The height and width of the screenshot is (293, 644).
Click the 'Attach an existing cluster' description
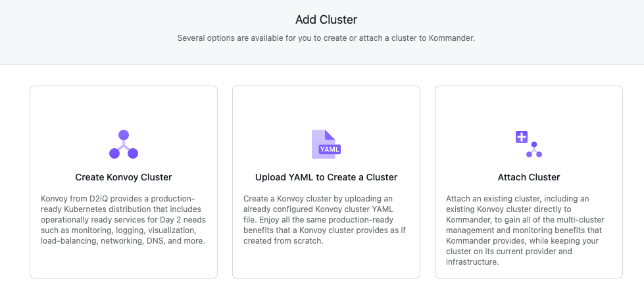(526, 230)
